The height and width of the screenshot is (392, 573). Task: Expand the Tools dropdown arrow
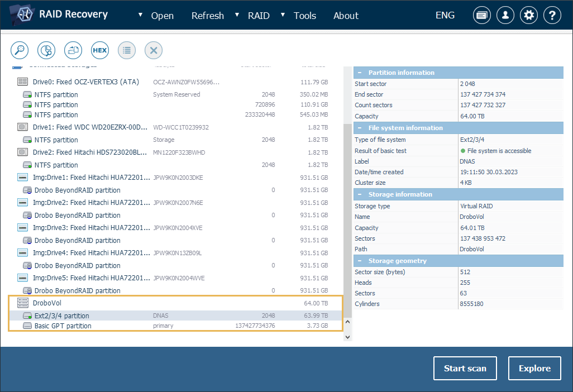(x=283, y=15)
